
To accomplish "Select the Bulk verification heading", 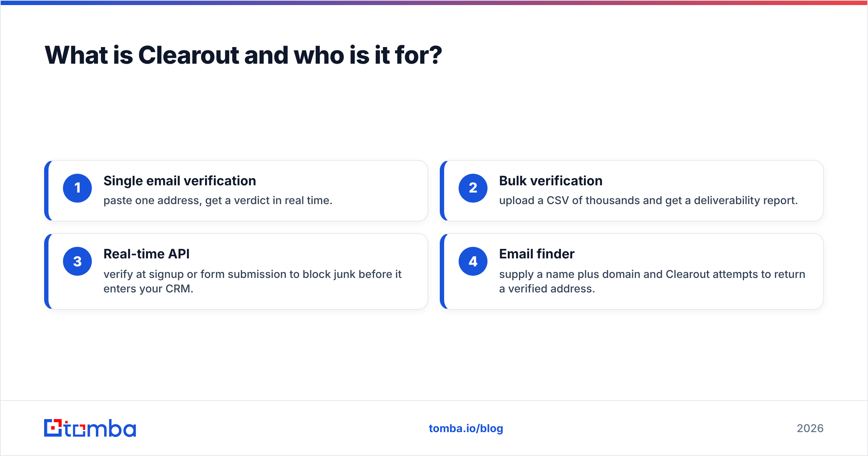I will point(551,181).
